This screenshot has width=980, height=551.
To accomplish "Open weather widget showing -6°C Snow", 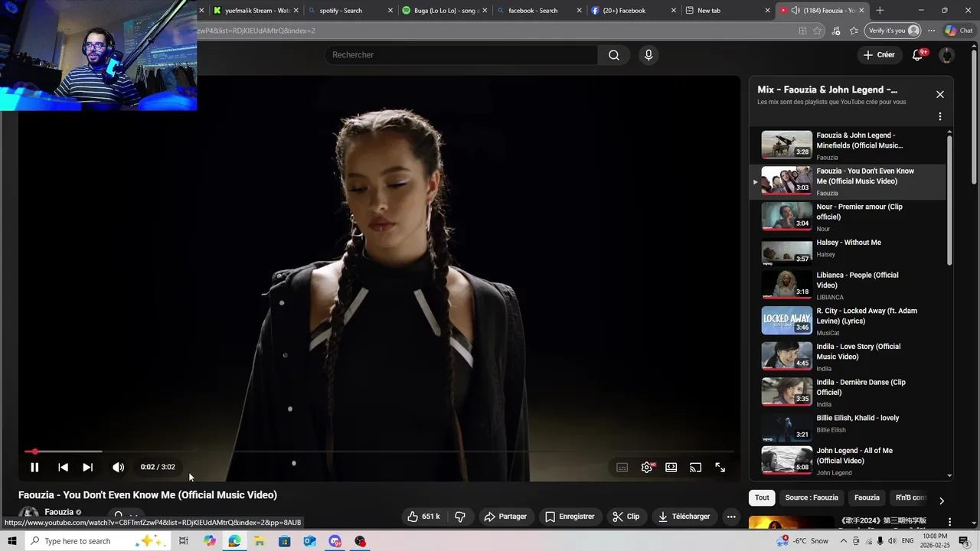I will point(803,541).
